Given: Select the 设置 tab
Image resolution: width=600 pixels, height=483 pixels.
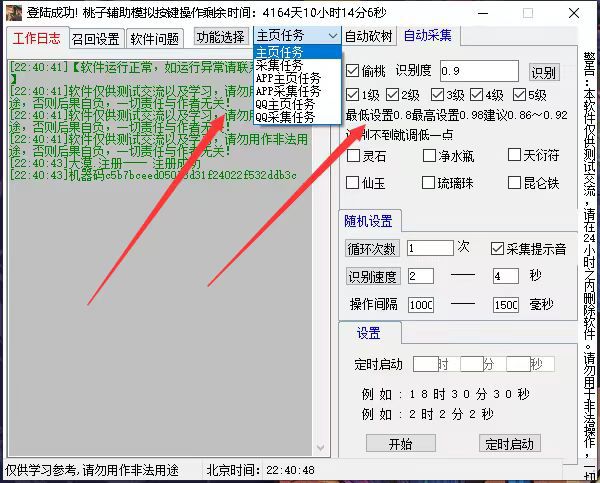Looking at the screenshot, I should point(369,333).
